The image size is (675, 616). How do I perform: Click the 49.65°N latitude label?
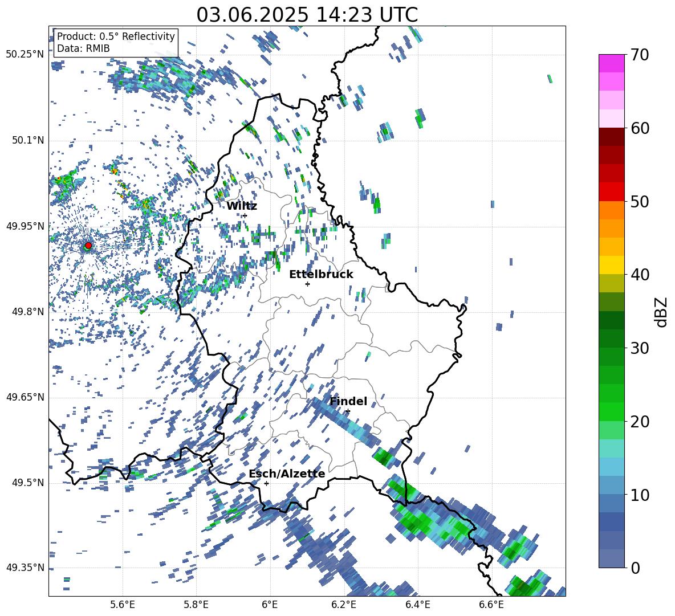[x=26, y=397]
